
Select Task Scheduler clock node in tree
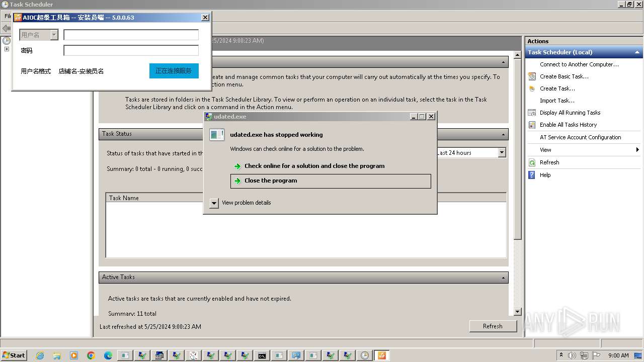tap(7, 41)
